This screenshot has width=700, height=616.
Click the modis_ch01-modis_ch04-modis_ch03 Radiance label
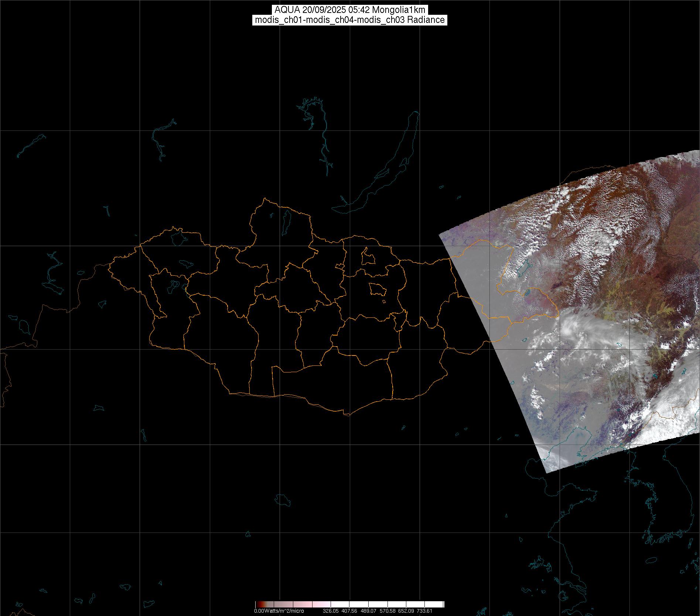(x=349, y=20)
